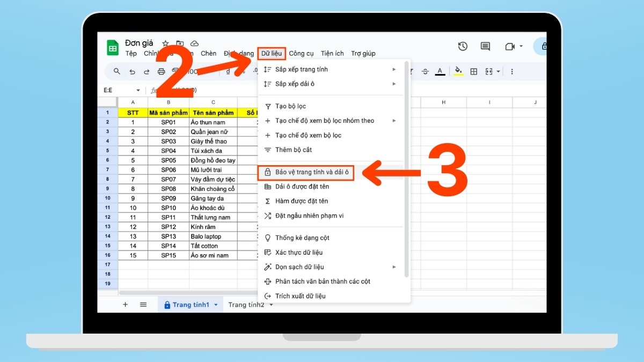Click the Mã sản phẩm header cell
Screen dimensions: 644x362
coord(169,113)
